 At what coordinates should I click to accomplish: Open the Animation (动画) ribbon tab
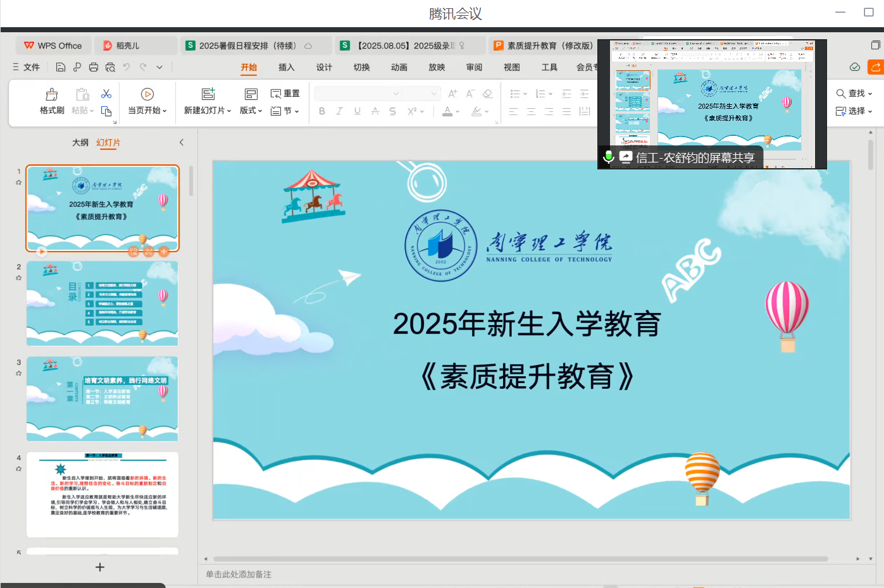(399, 67)
